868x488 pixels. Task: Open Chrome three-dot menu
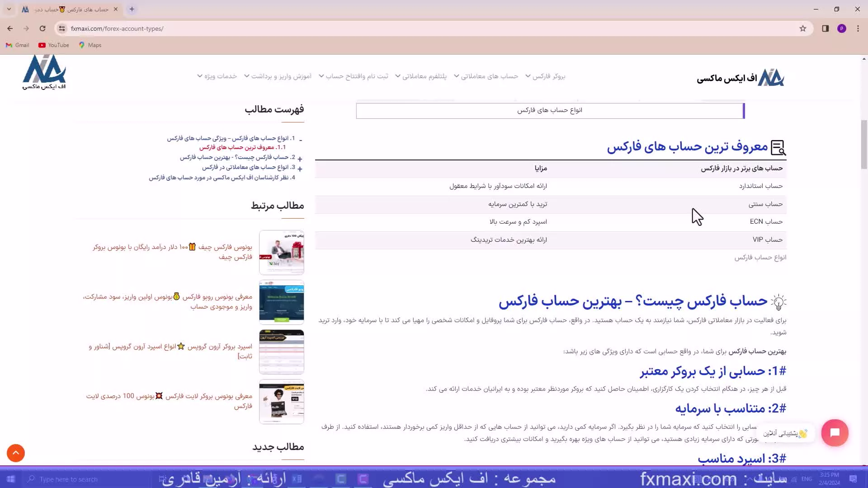[858, 28]
